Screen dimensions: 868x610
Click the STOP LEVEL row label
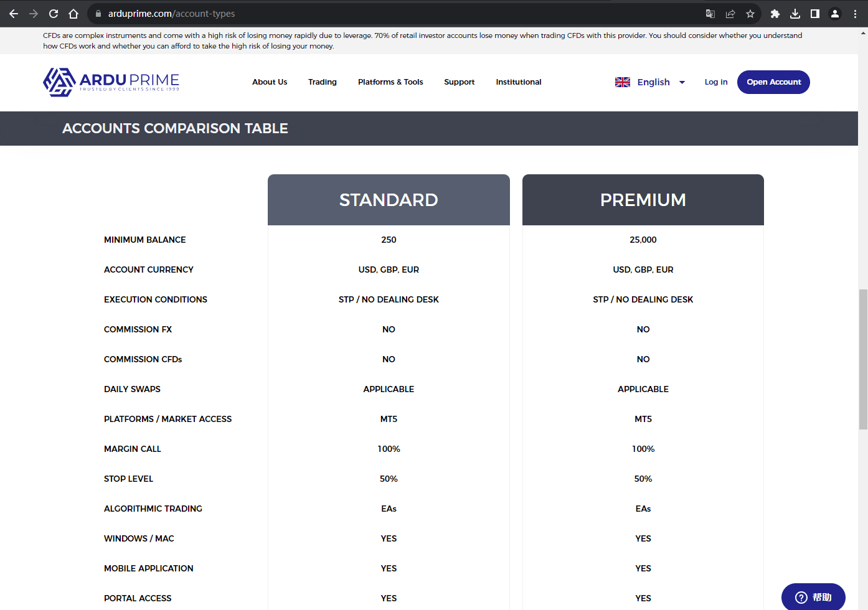(x=129, y=479)
